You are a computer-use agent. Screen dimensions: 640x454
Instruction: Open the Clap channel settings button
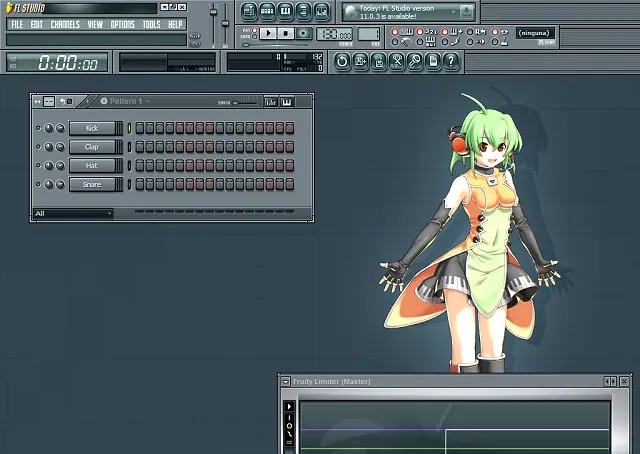(x=92, y=147)
